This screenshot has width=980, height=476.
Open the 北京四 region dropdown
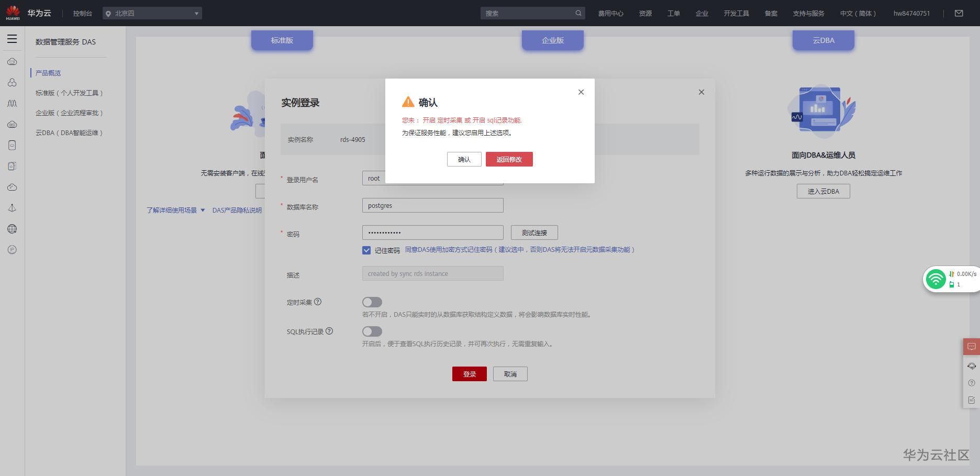click(x=152, y=13)
